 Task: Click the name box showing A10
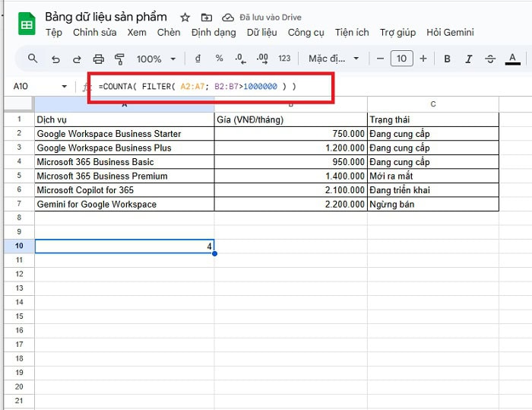click(x=21, y=86)
